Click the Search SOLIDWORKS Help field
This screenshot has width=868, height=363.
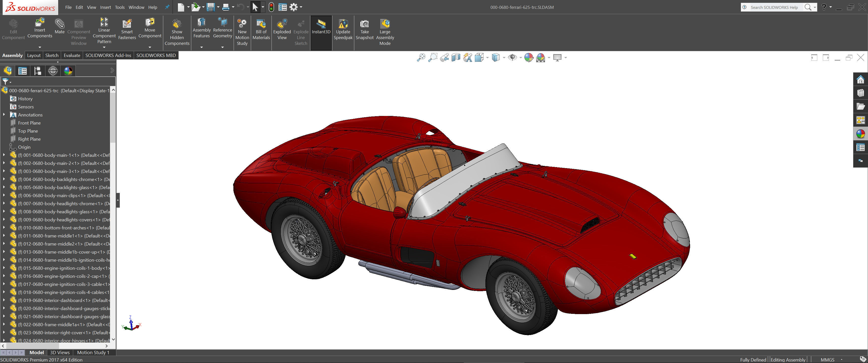coord(774,7)
